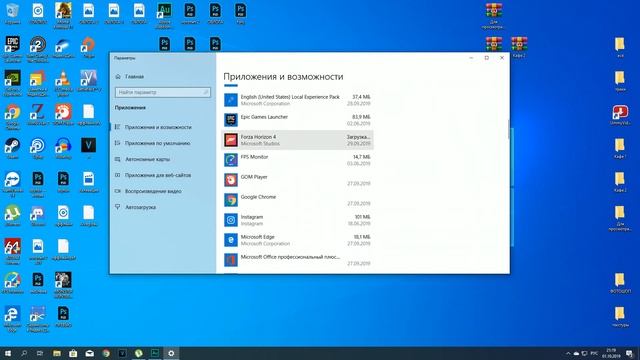Screen dimensions: 640x360
Task: Select Epic Games Launcher desktop shortcut
Action: 12,49
